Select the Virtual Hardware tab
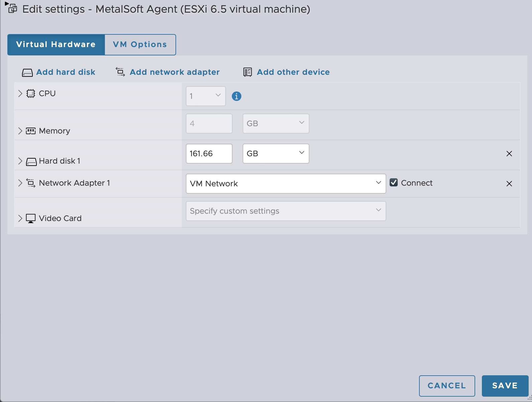This screenshot has width=532, height=402. (56, 44)
